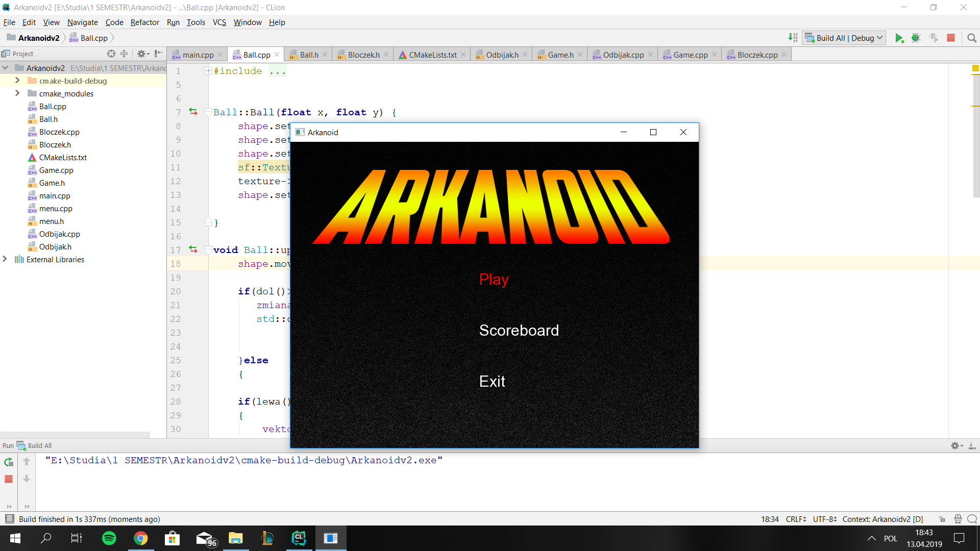Screen dimensions: 980x551
Task: Open the Build All | Debug configuration dropdown
Action: point(844,37)
